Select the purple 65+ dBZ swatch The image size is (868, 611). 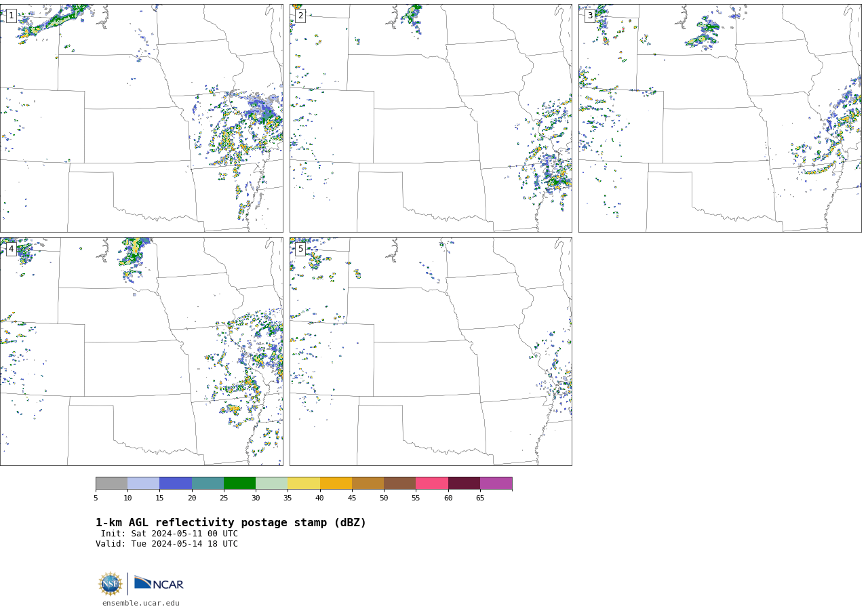point(496,484)
